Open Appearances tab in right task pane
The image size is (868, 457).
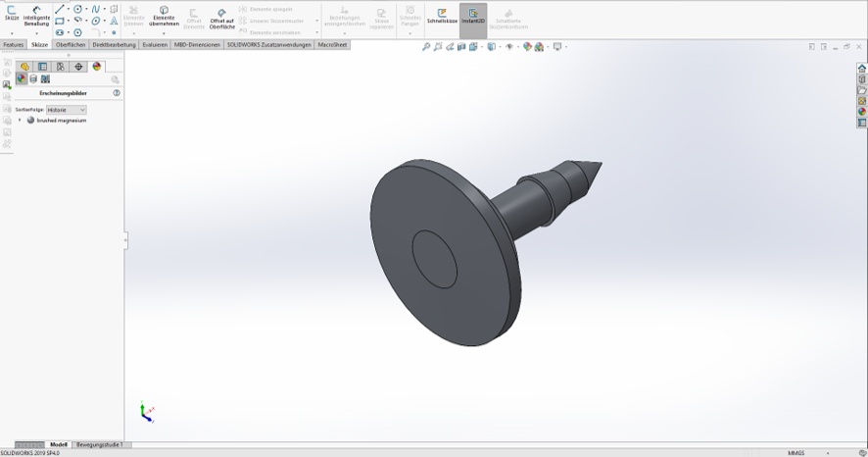click(862, 112)
